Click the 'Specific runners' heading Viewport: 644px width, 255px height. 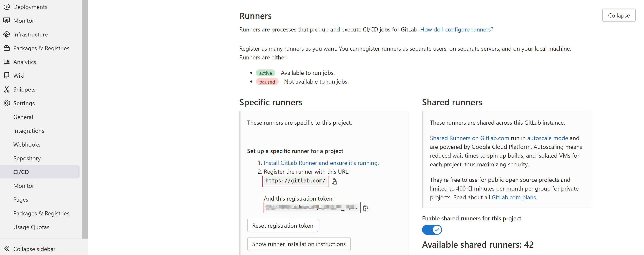click(x=271, y=102)
